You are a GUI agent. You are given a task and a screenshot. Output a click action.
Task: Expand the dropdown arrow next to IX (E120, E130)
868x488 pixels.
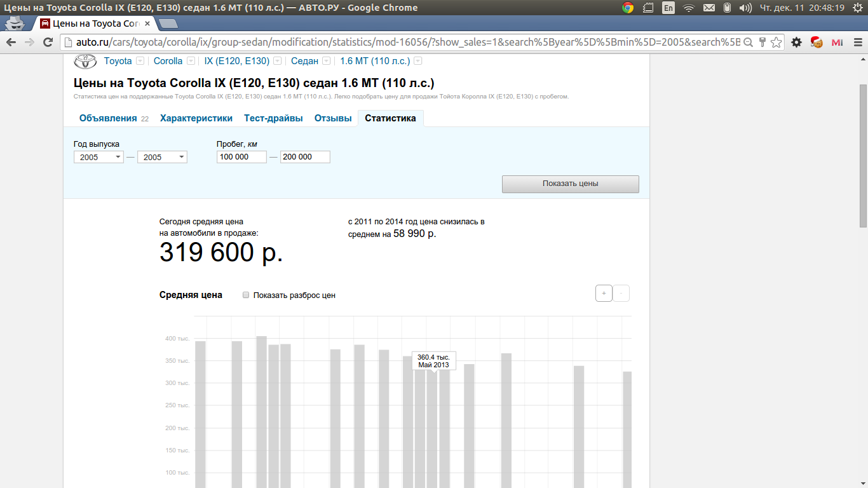[278, 61]
